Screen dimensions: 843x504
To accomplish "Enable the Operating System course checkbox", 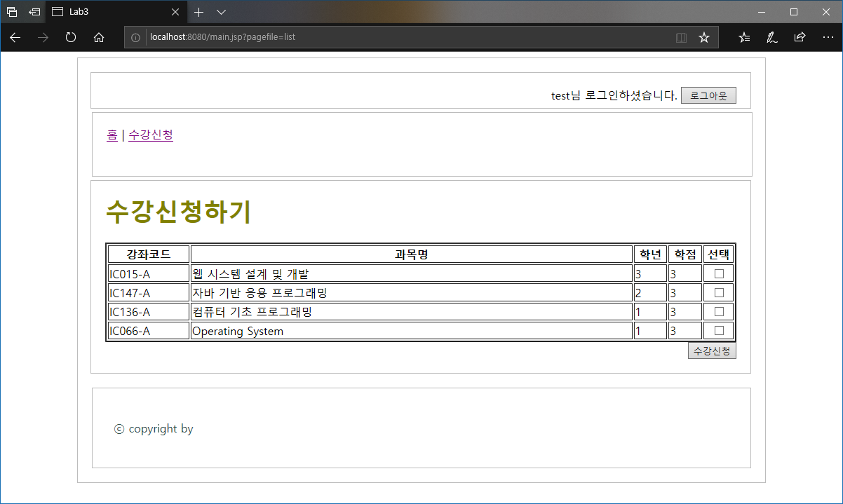I will coord(719,330).
